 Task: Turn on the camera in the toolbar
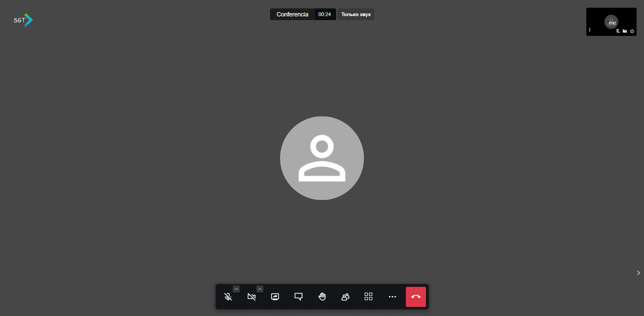[x=252, y=297]
